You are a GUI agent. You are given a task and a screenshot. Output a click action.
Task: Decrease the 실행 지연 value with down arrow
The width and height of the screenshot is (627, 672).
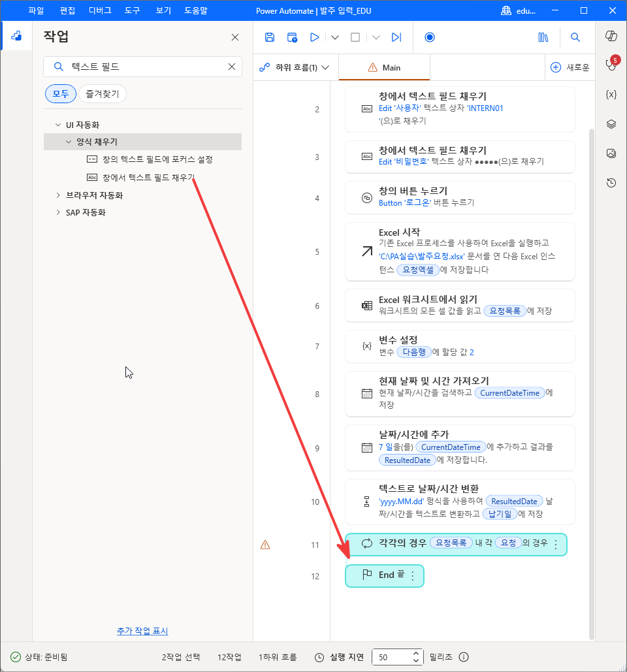[x=416, y=660]
